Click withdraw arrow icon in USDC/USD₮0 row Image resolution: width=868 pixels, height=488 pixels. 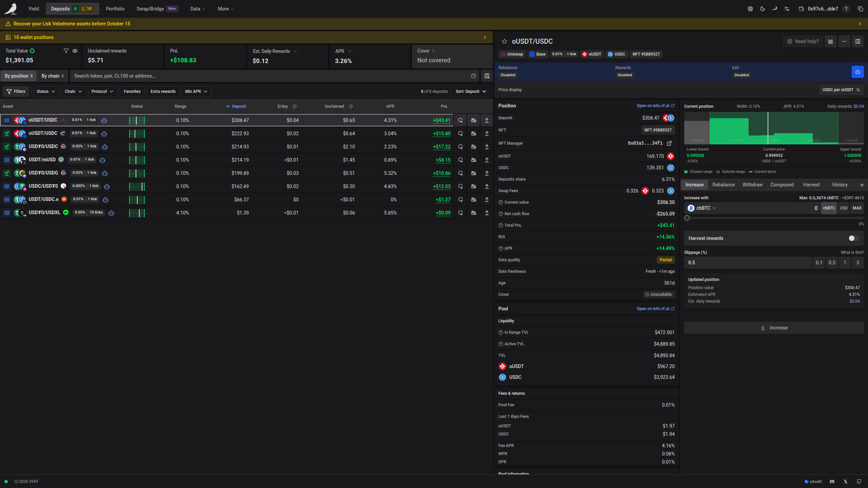tap(487, 186)
